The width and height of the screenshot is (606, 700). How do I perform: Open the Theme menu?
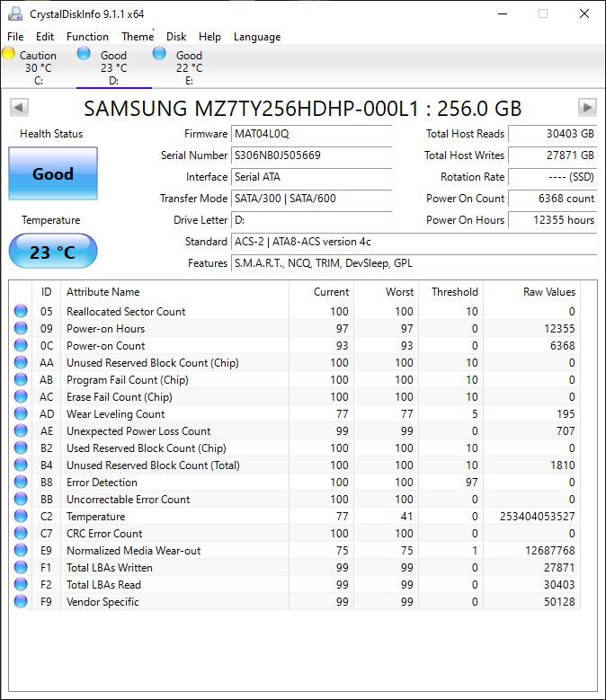click(x=138, y=37)
